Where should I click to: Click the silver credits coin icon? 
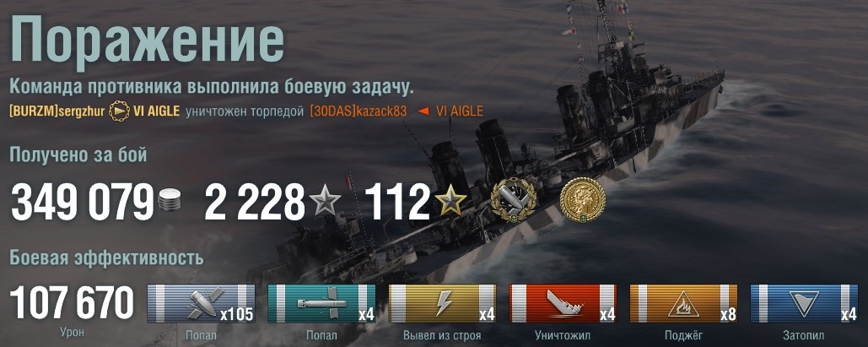click(169, 201)
